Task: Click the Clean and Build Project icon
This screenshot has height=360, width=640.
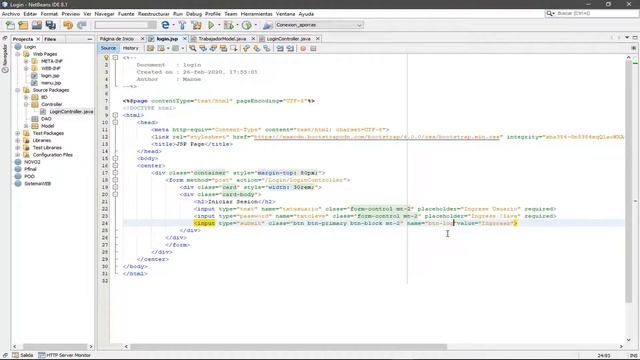Action: 196,25
